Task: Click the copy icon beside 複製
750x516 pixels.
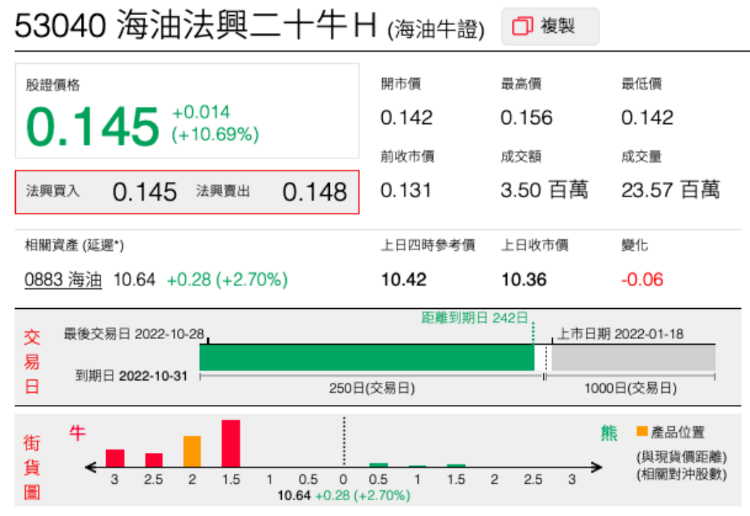Action: click(x=522, y=26)
